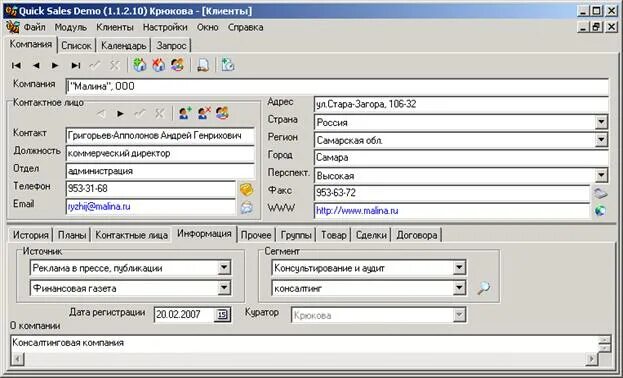The height and width of the screenshot is (378, 623).
Task: Click the document report icon in the main toolbar
Action: coord(203,65)
